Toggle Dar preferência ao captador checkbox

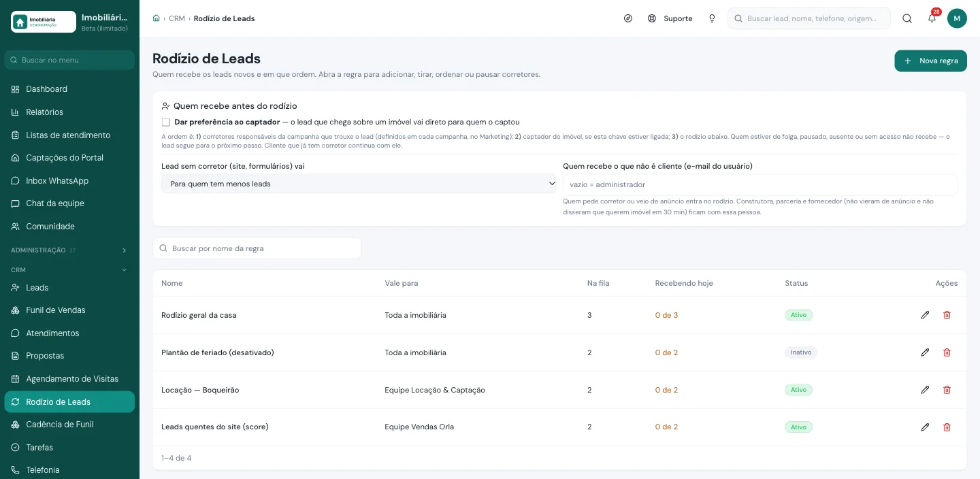click(x=165, y=122)
